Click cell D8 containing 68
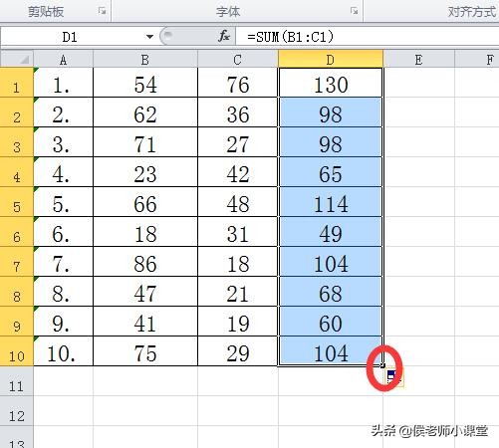 tap(331, 292)
